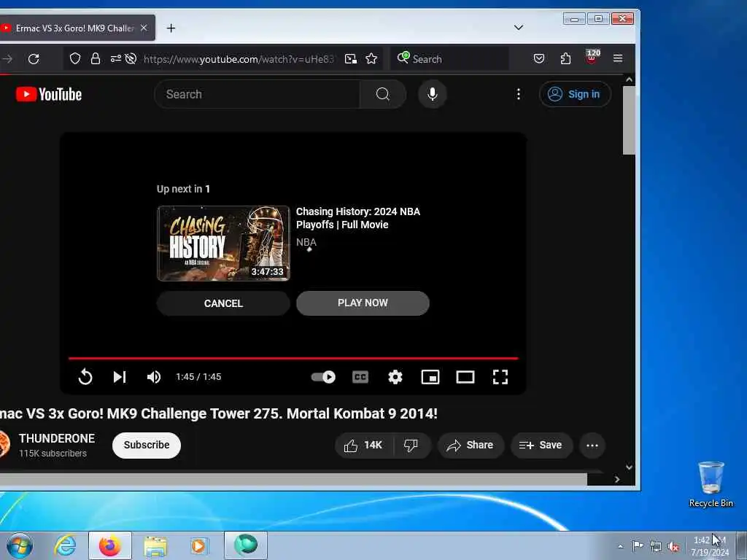Cancel the up next autoplay
Screen dimensions: 747x560
[223, 303]
